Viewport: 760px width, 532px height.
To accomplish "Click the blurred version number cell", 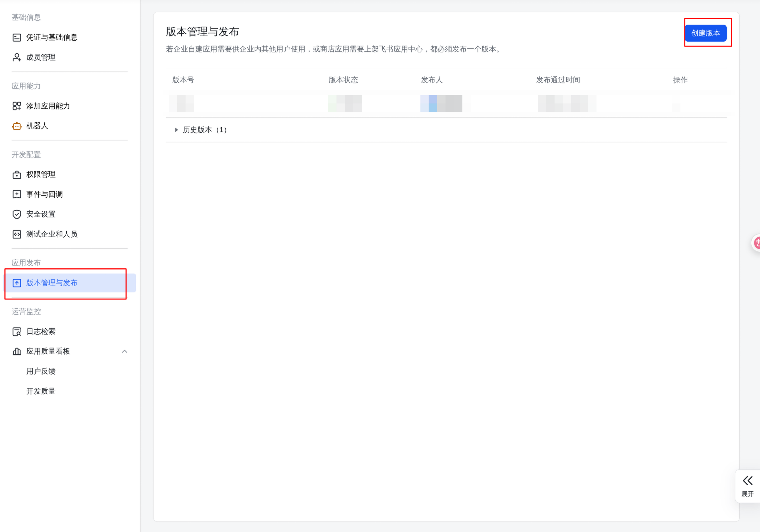I will (181, 104).
